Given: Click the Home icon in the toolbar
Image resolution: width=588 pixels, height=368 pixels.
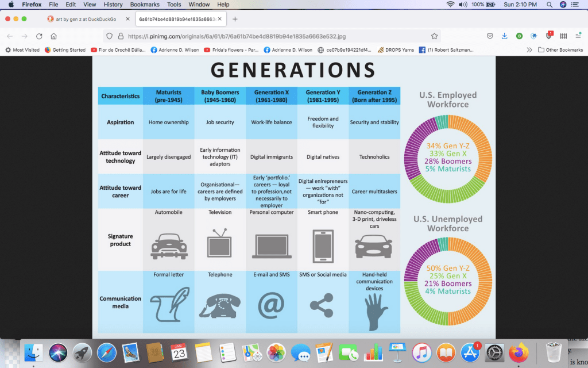Looking at the screenshot, I should 53,36.
